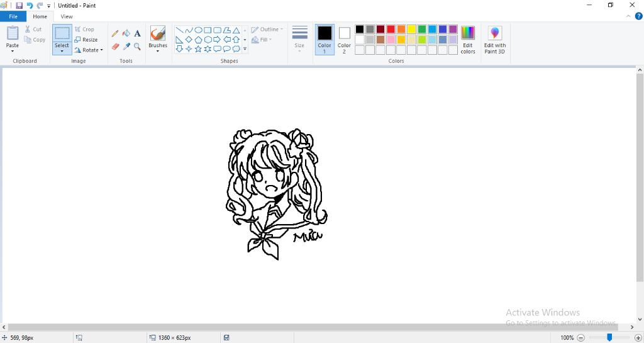Click the Copy button
Image resolution: width=644 pixels, height=343 pixels.
pyautogui.click(x=35, y=40)
